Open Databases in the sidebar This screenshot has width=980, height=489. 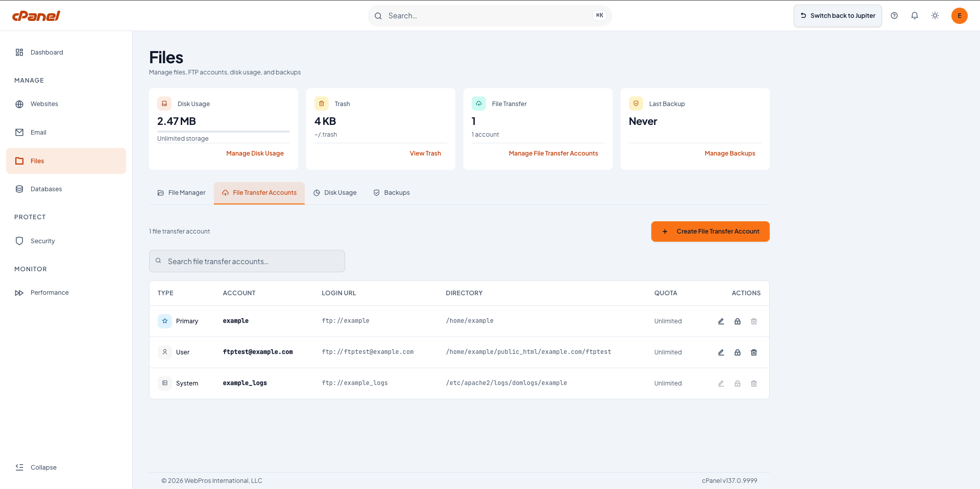(66, 189)
